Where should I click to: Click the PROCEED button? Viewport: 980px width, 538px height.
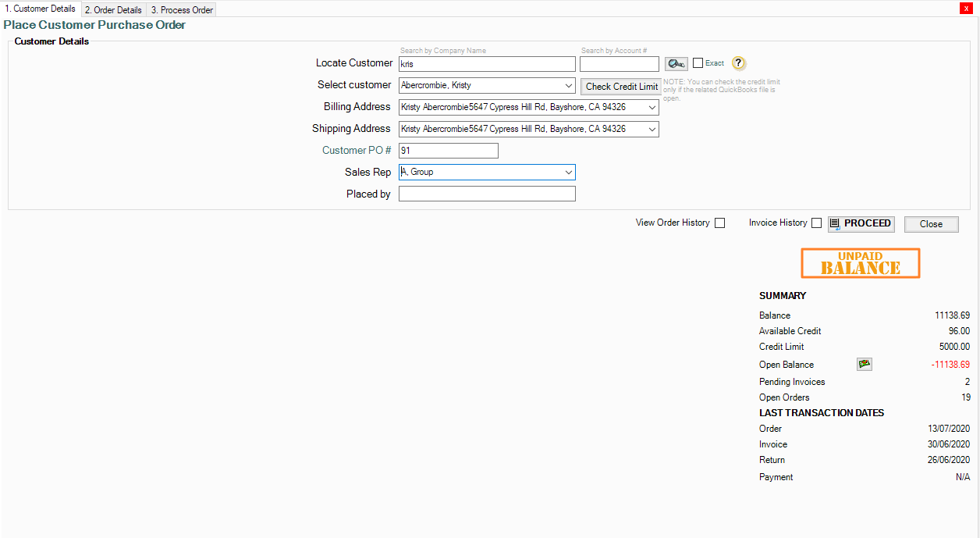pos(861,224)
